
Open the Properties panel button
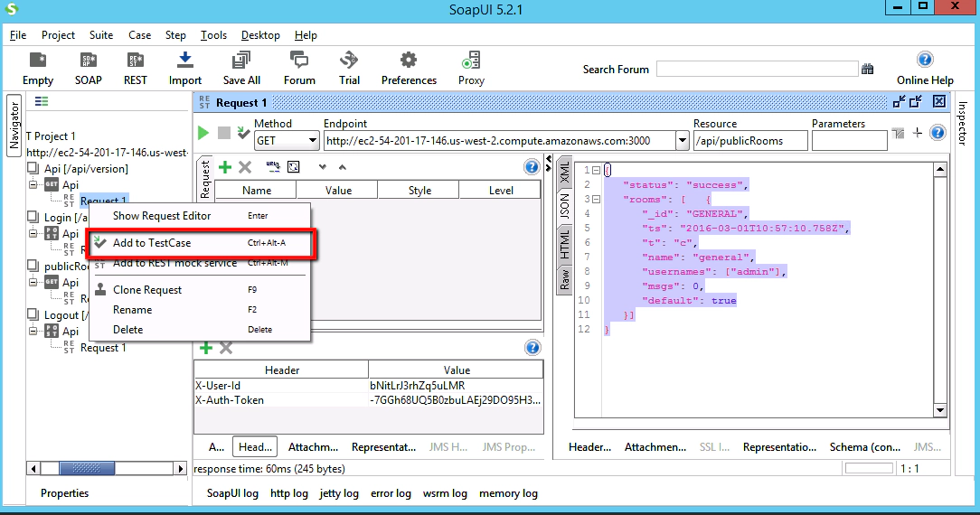pyautogui.click(x=65, y=493)
